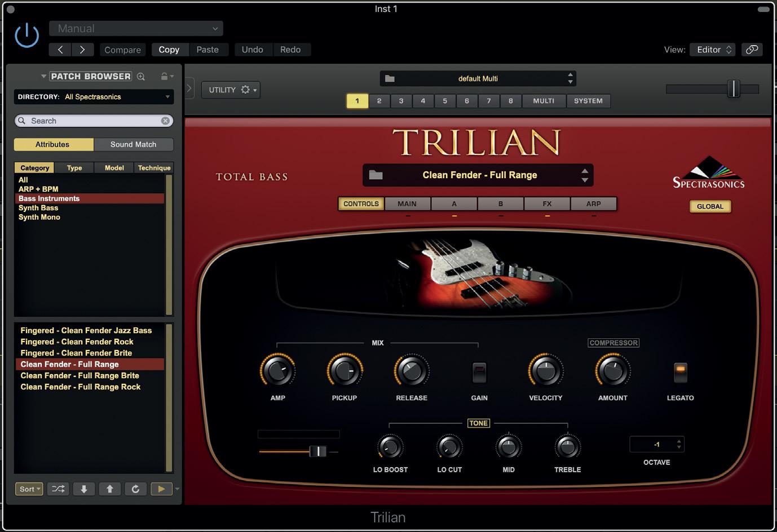Open the View Editor dropdown
Screen dimensions: 777x532
click(x=714, y=50)
